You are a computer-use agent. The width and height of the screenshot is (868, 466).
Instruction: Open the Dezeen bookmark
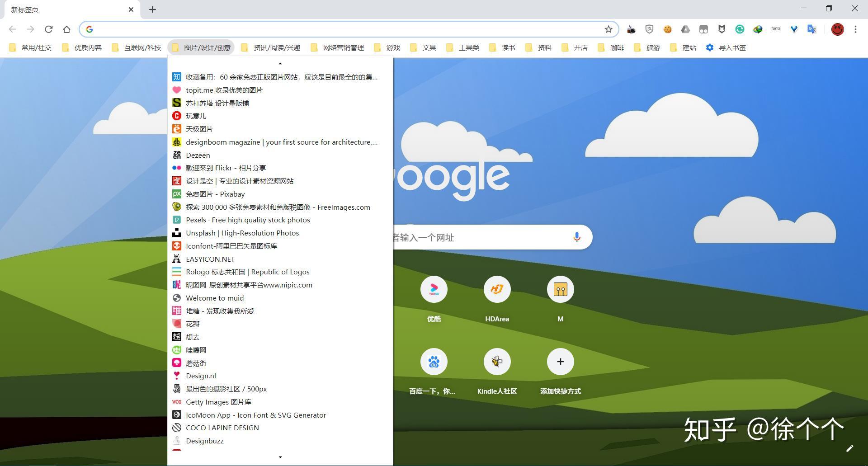coord(280,155)
